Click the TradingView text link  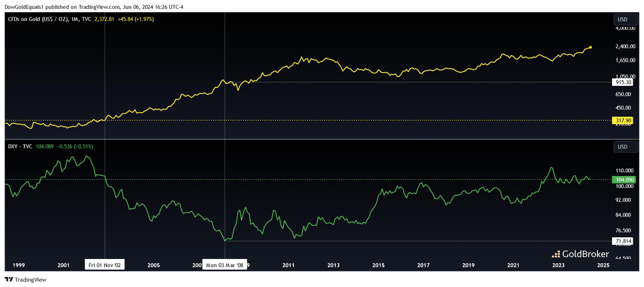tap(30, 280)
